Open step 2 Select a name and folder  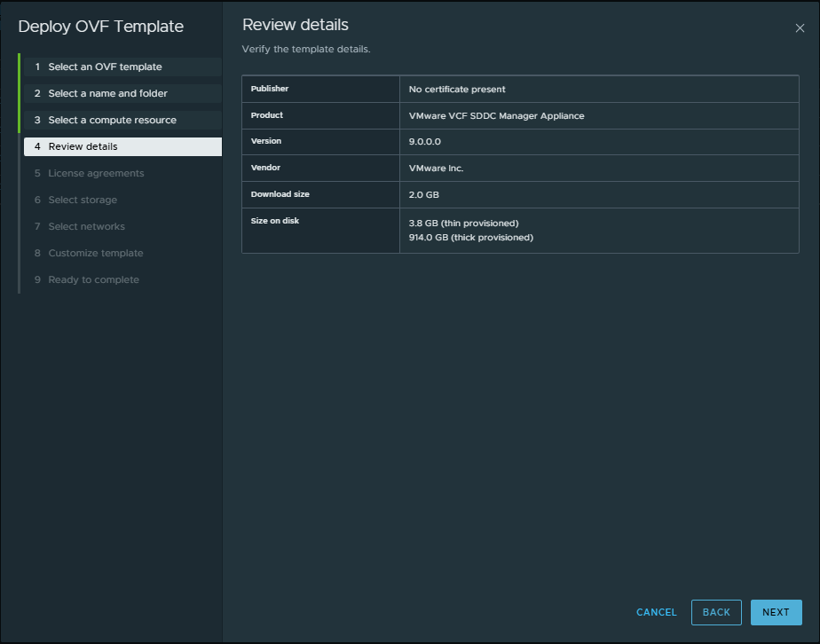click(x=107, y=94)
